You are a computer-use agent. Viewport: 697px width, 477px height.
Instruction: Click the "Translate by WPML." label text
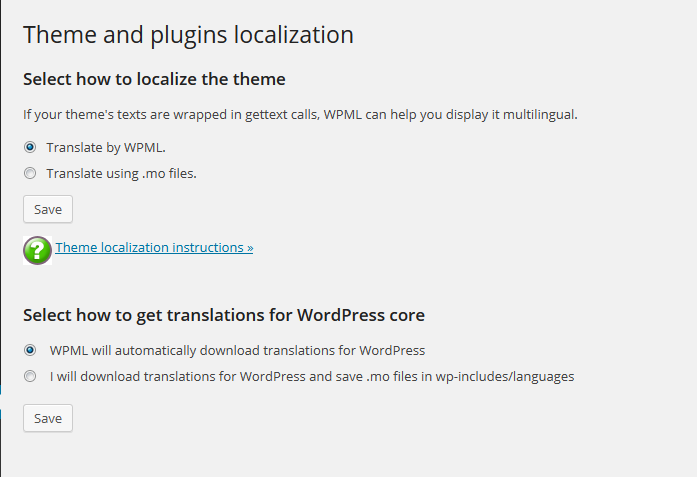(105, 147)
